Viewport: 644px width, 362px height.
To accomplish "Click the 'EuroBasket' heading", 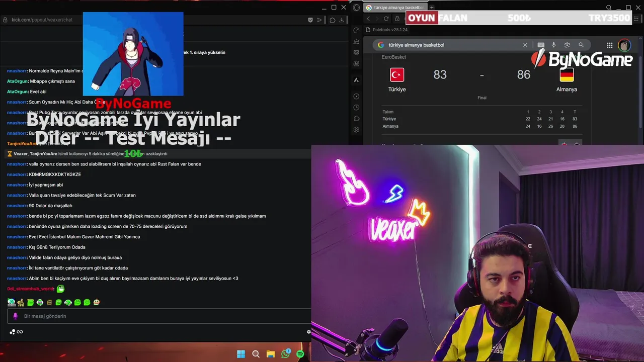I will pyautogui.click(x=394, y=57).
